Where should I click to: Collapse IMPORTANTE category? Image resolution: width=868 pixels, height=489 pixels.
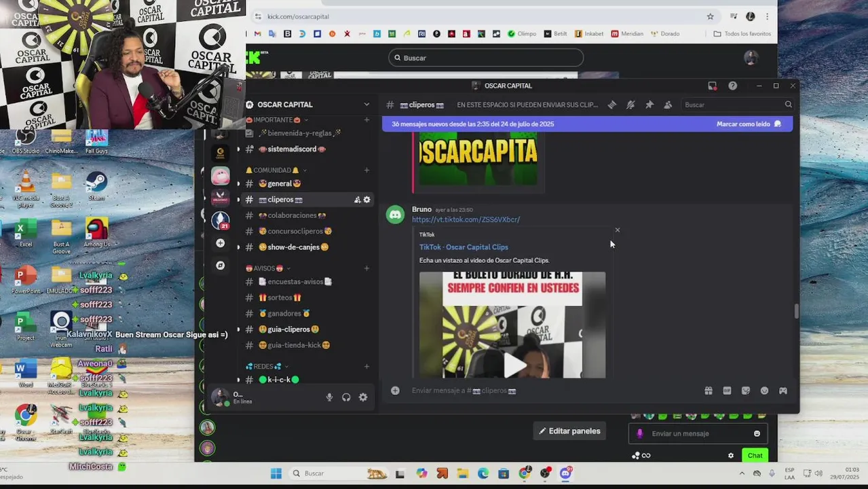[277, 120]
